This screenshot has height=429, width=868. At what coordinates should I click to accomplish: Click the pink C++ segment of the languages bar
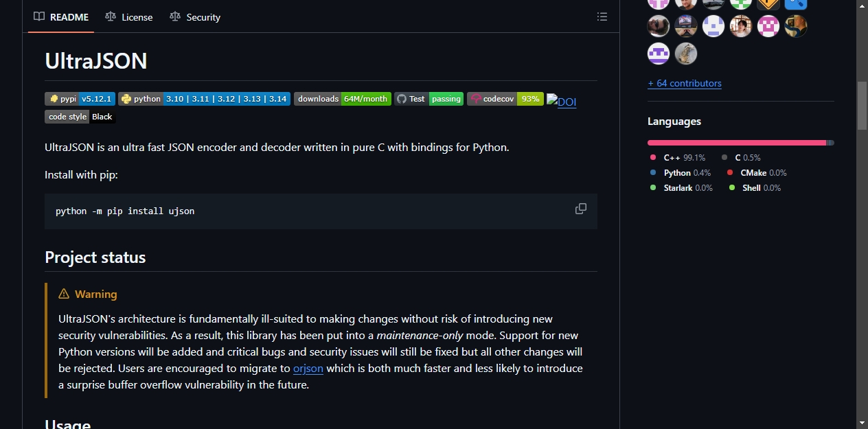[736, 143]
